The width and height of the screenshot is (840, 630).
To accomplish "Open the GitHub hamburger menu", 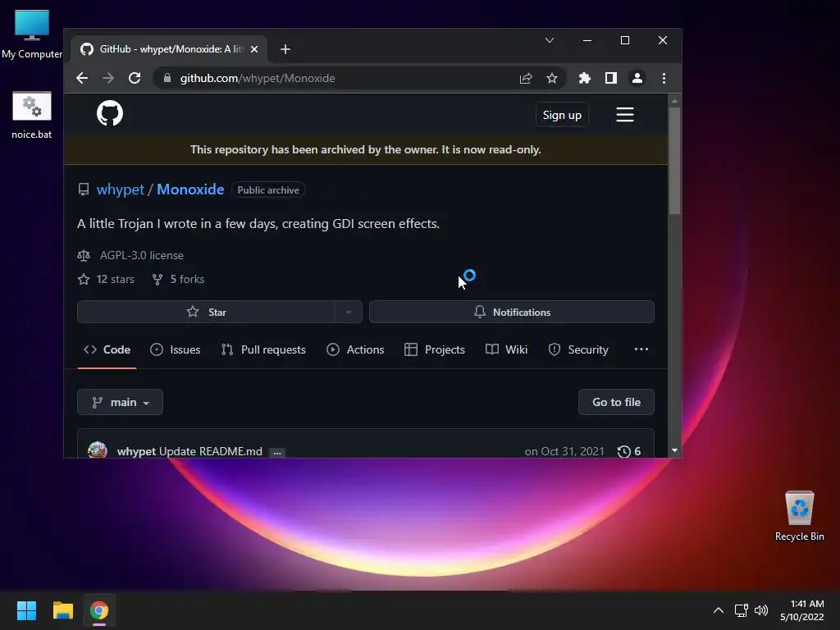I will (624, 115).
